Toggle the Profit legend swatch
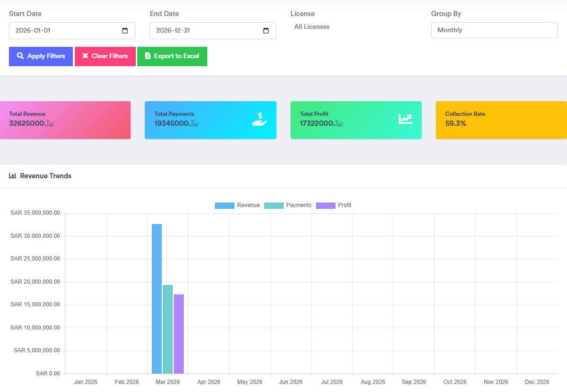This screenshot has width=567, height=392. [326, 206]
